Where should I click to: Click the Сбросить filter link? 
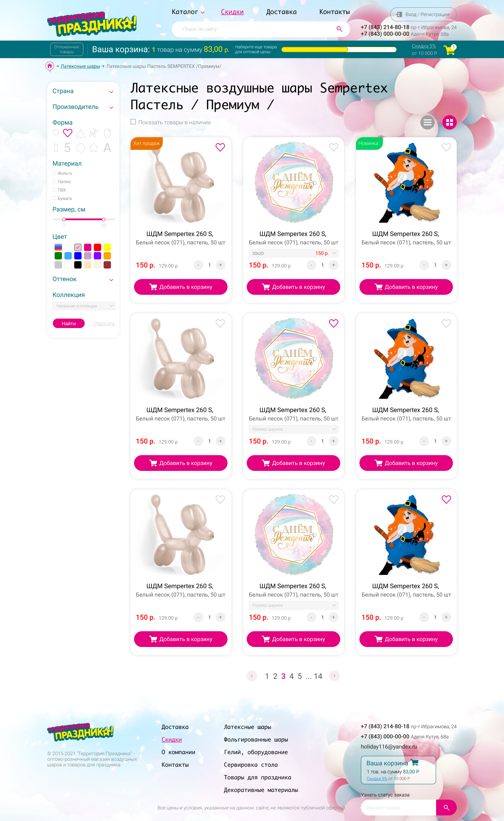104,324
